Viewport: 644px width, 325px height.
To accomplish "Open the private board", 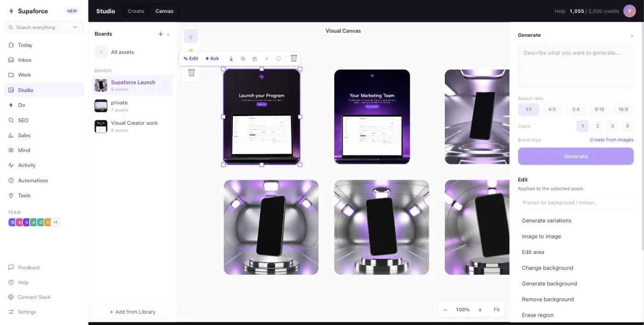I will point(132,106).
